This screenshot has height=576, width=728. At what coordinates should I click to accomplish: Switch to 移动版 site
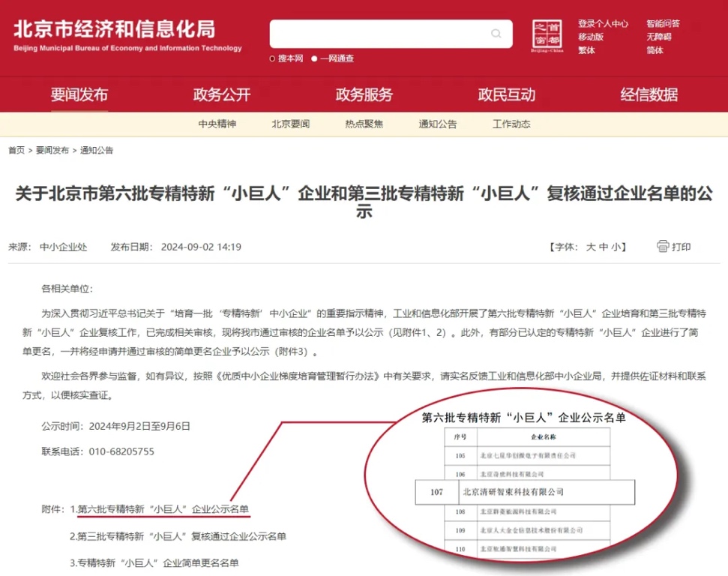[x=591, y=37]
